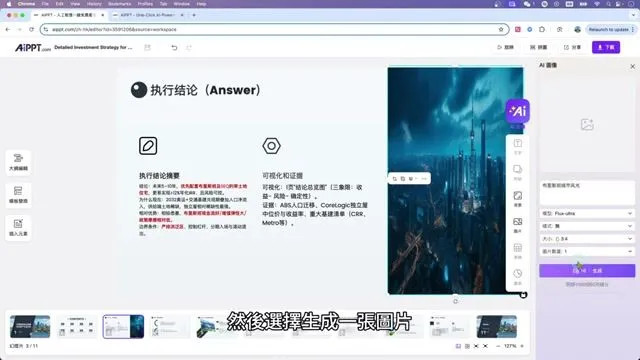Image resolution: width=640 pixels, height=360 pixels.
Task: Switch to grid view icon in status bar
Action: click(x=467, y=346)
